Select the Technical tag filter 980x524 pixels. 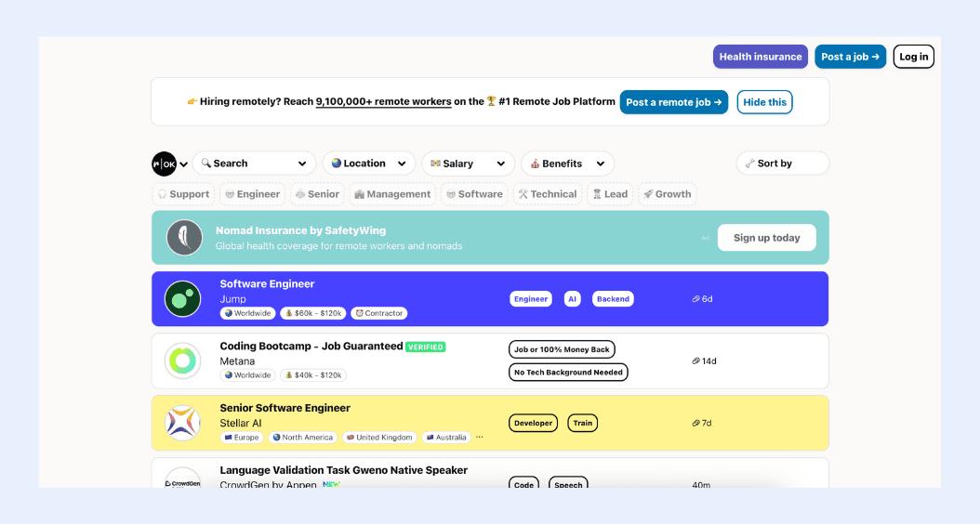point(548,194)
